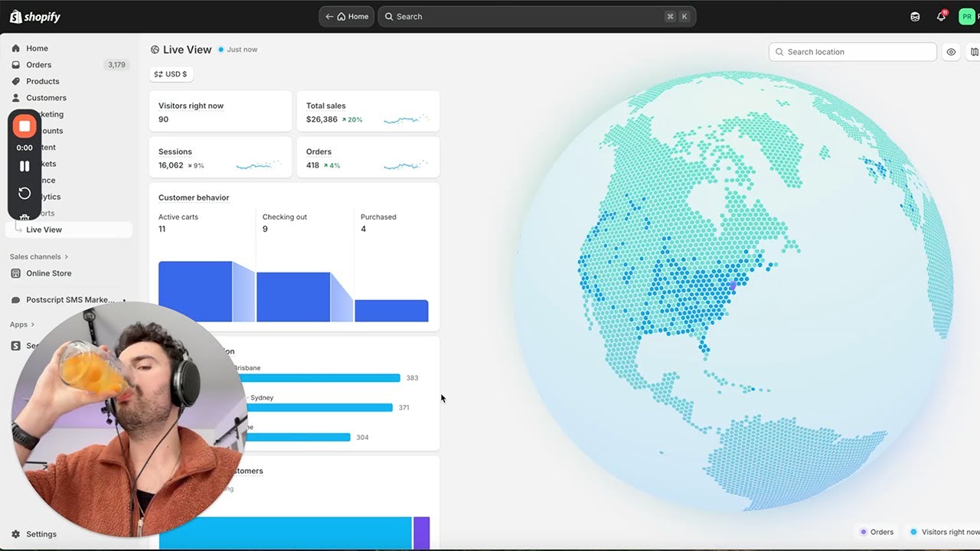Click the Visitors right now legend item
This screenshot has height=551, width=980.
coord(945,532)
